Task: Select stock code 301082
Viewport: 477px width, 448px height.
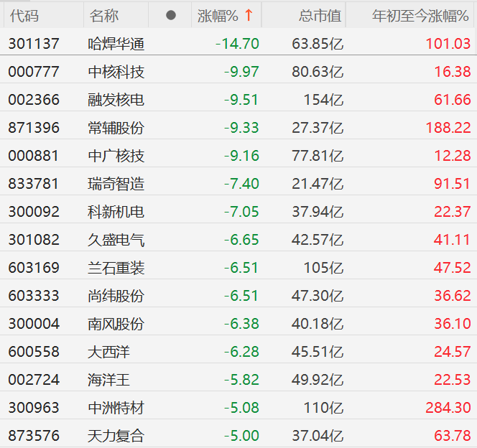Action: click(34, 240)
